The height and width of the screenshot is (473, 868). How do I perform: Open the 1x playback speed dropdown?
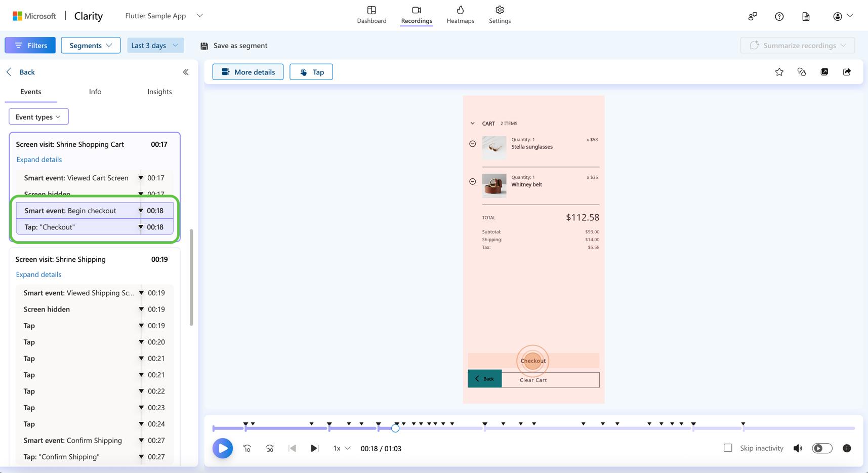pos(342,448)
